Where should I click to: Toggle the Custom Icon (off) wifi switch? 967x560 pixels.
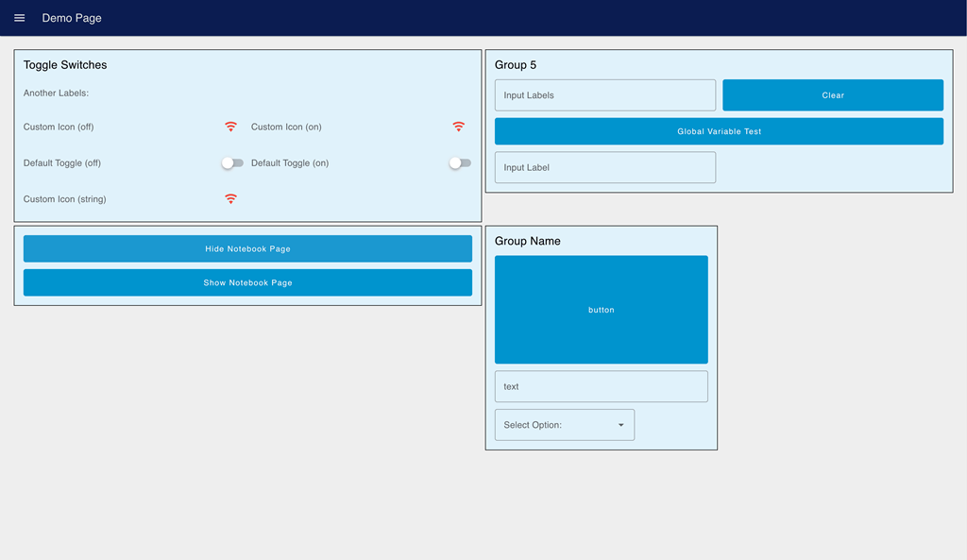tap(231, 126)
